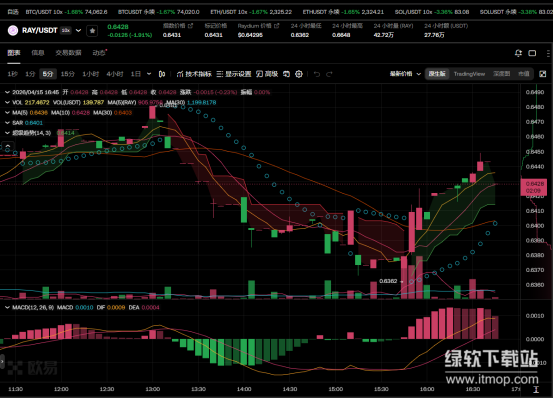Select BTC/USDT 10x in the ticker bar
The height and width of the screenshot is (399, 553).
(x=66, y=12)
